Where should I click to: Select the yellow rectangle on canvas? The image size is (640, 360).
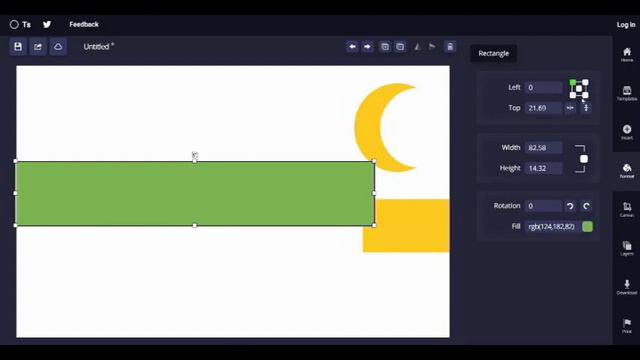pos(412,239)
